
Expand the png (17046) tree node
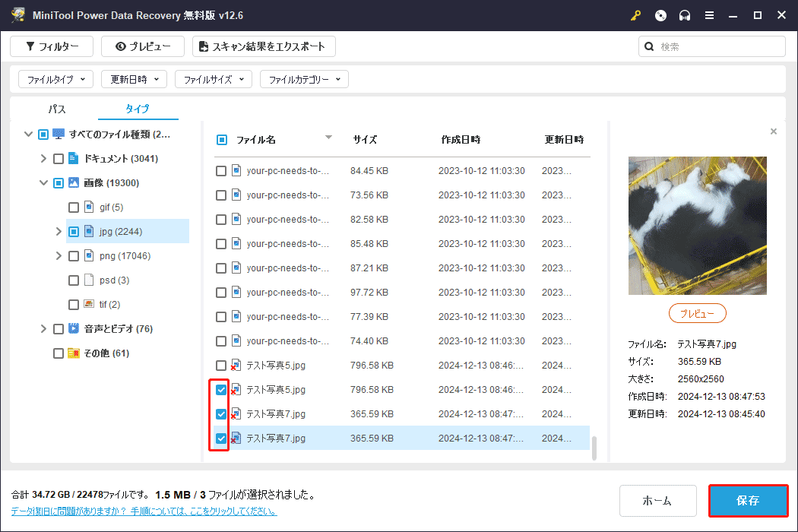point(59,256)
